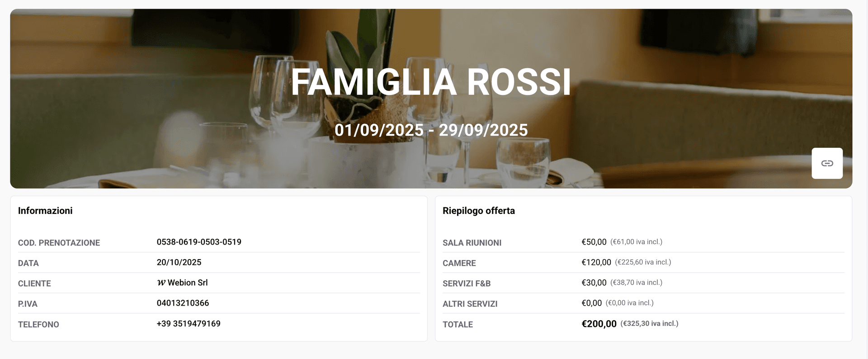
Task: Click the Informazioni section heading
Action: point(45,211)
